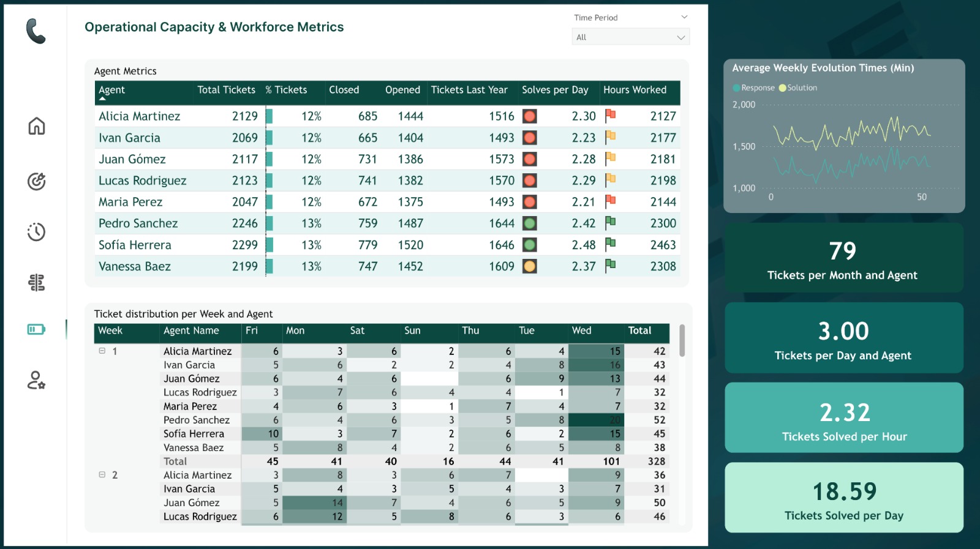
Task: Click Ivan Garcia's yellow flag icon
Action: (x=610, y=136)
